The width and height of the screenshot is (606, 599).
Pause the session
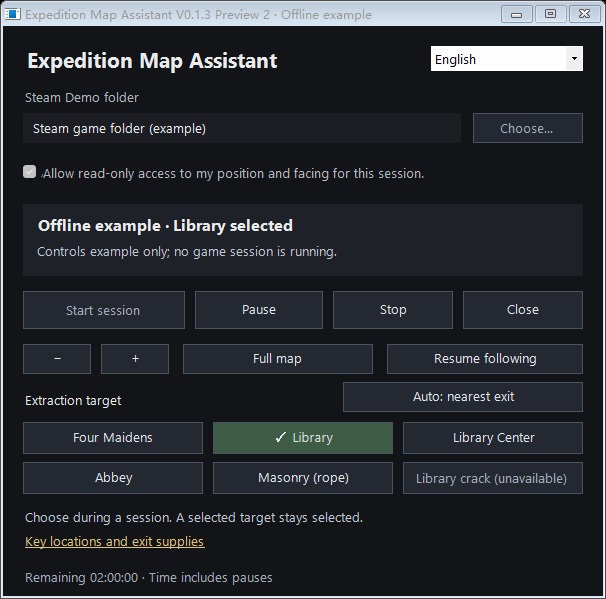[259, 310]
